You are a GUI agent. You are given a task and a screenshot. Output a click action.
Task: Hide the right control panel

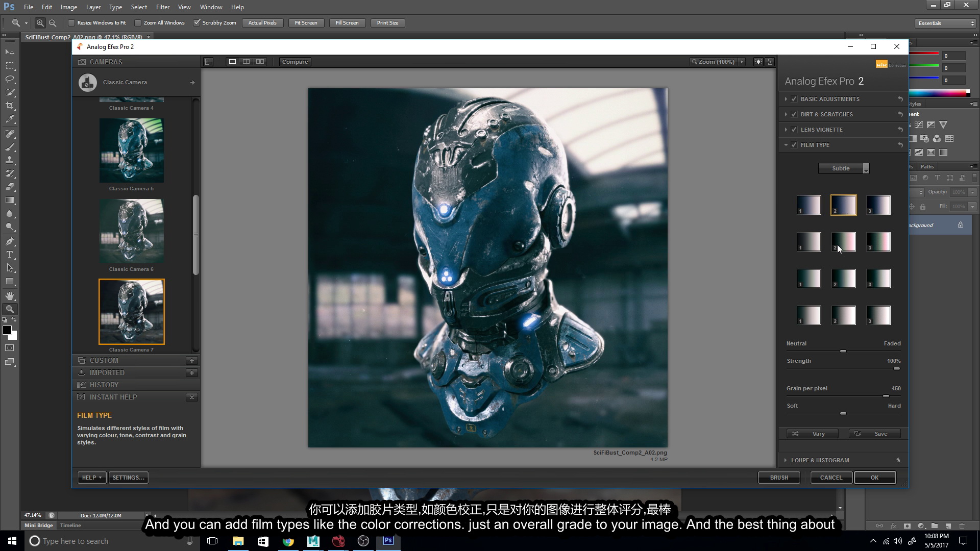click(x=770, y=62)
